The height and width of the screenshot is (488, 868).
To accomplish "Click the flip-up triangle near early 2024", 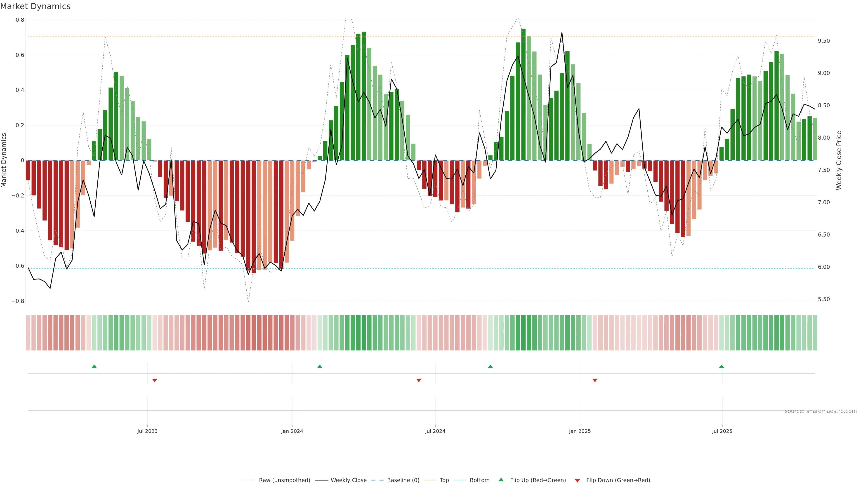I will [x=320, y=366].
